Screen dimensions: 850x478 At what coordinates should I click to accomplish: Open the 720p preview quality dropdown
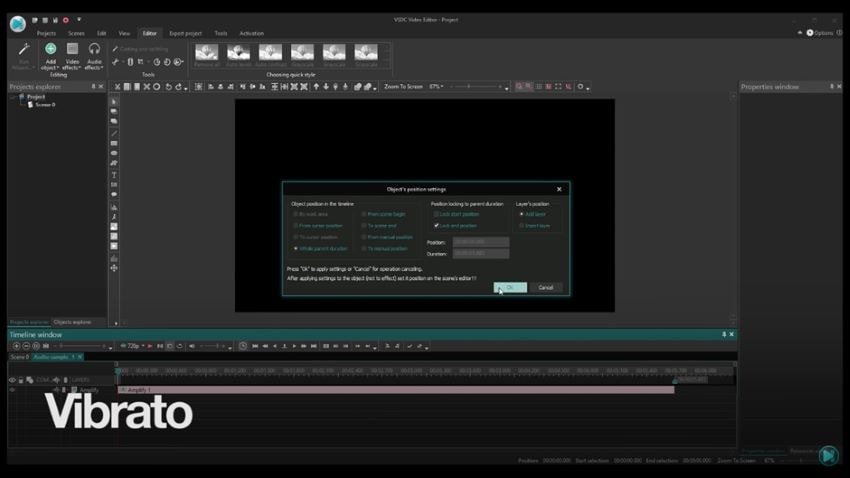pos(132,346)
